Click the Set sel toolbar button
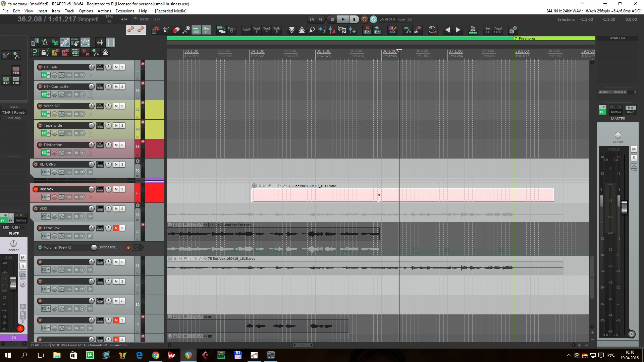This screenshot has height=362, width=644. point(488,30)
